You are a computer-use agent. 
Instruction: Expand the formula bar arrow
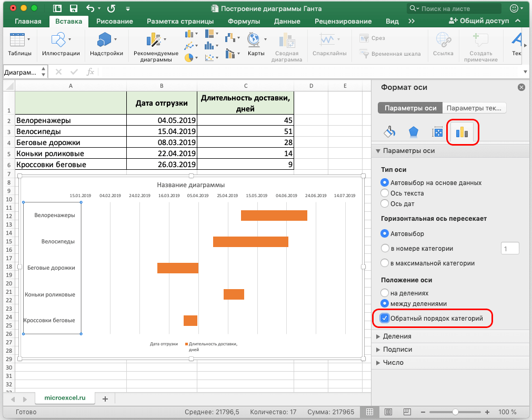pyautogui.click(x=525, y=72)
